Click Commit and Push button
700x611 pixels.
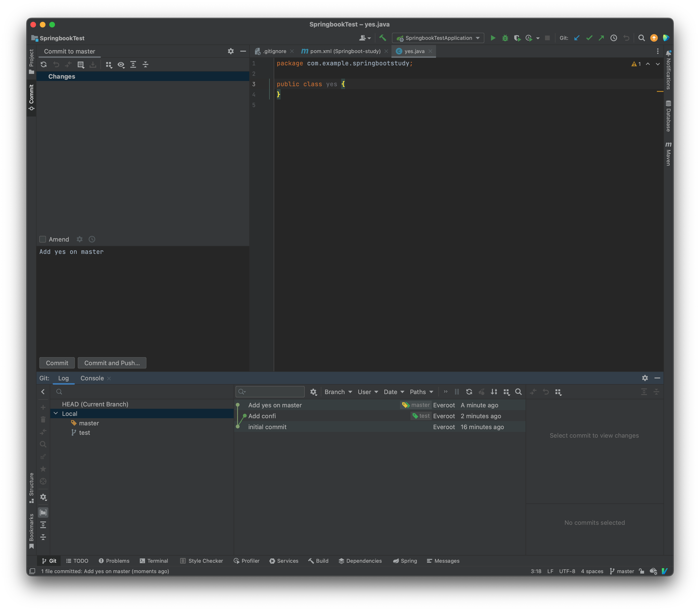coord(112,363)
